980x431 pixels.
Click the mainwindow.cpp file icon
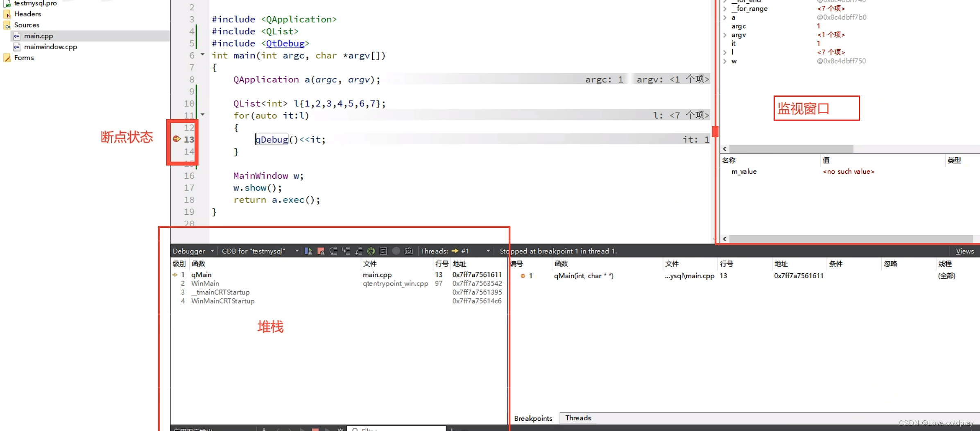click(x=17, y=47)
